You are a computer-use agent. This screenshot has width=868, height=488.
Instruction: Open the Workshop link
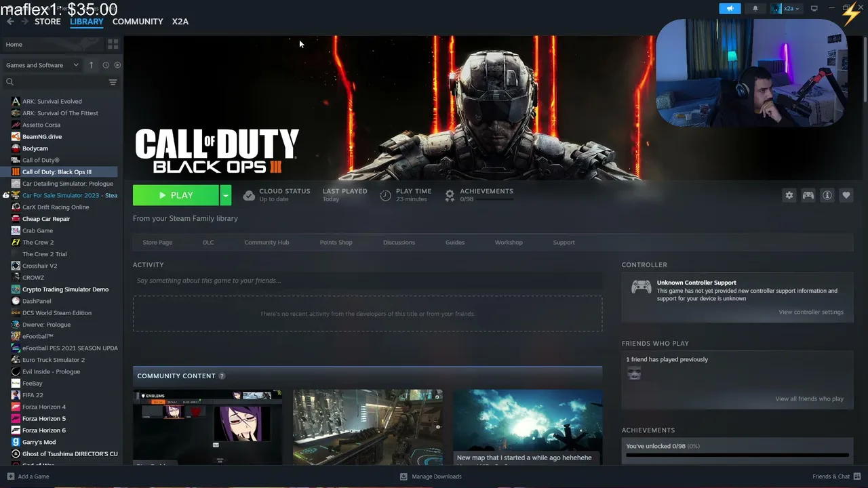[x=509, y=243]
